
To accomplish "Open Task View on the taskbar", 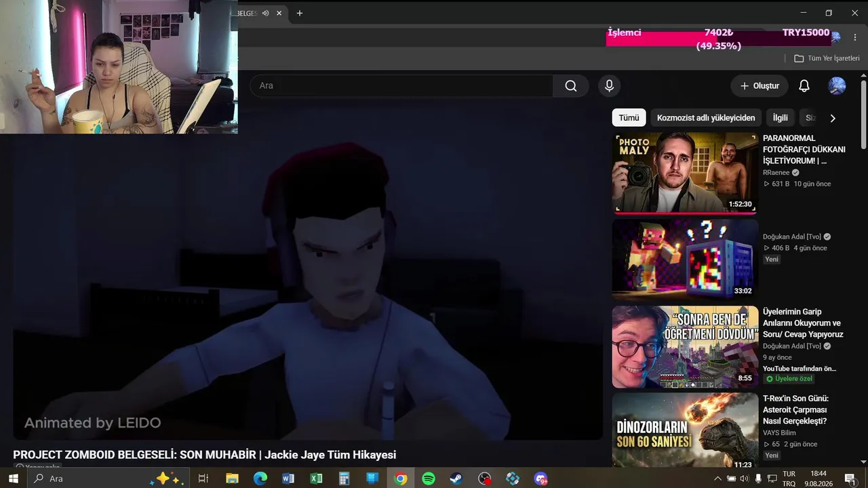I will click(x=203, y=479).
